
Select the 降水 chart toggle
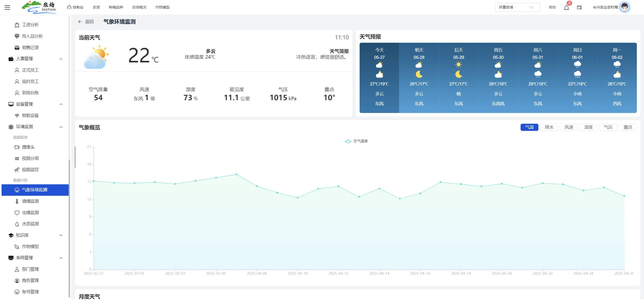coord(549,127)
